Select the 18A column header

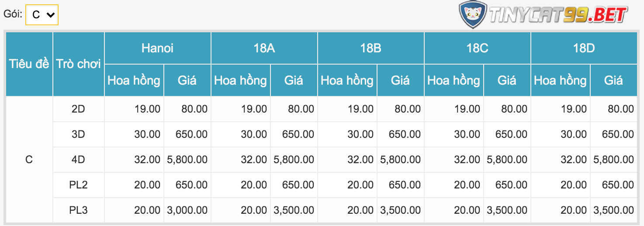pyautogui.click(x=264, y=48)
